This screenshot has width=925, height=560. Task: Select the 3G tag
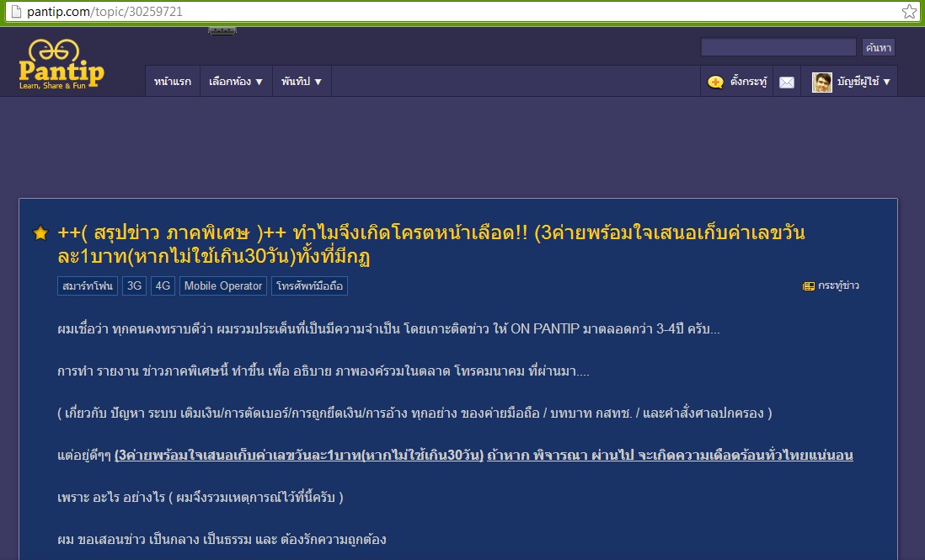(135, 286)
